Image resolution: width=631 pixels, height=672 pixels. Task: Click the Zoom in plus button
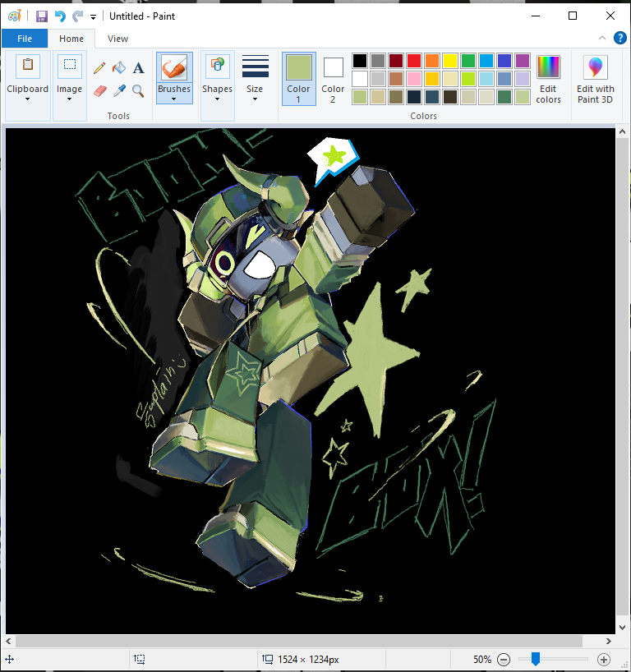point(604,659)
